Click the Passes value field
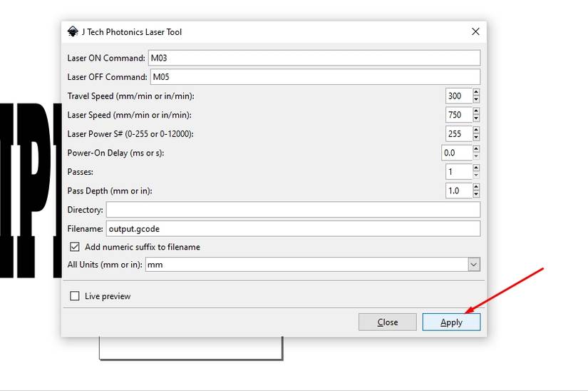 [458, 171]
